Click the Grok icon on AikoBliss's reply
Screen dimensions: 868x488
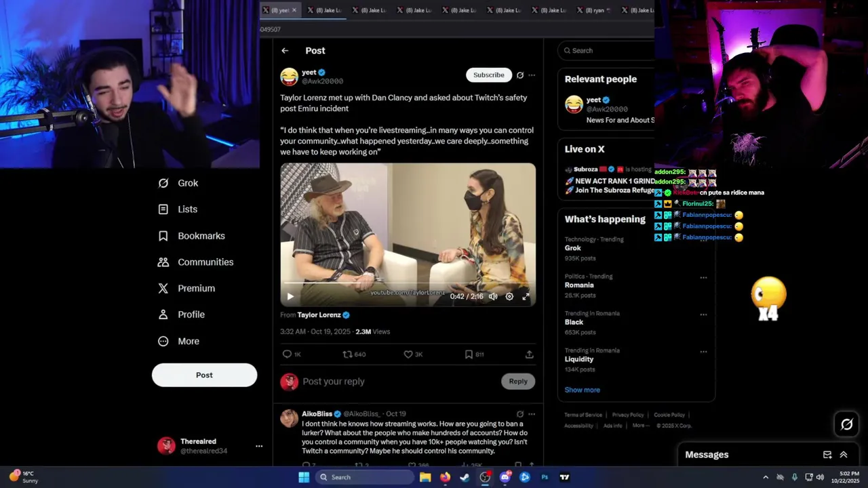520,414
